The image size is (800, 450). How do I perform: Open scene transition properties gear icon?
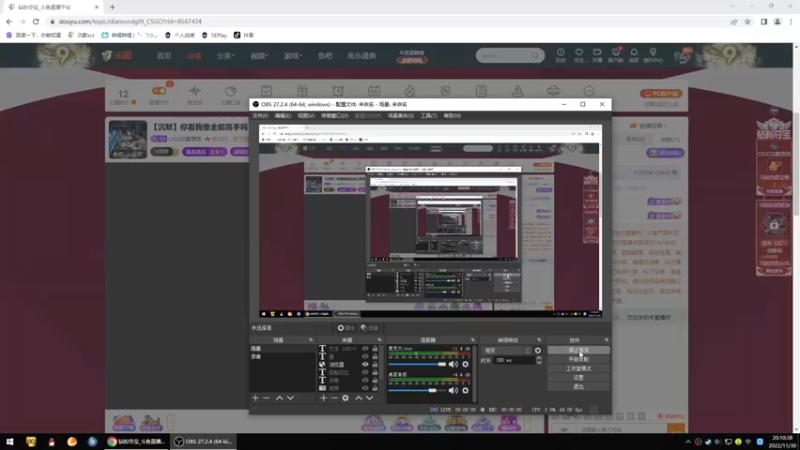[x=538, y=351]
